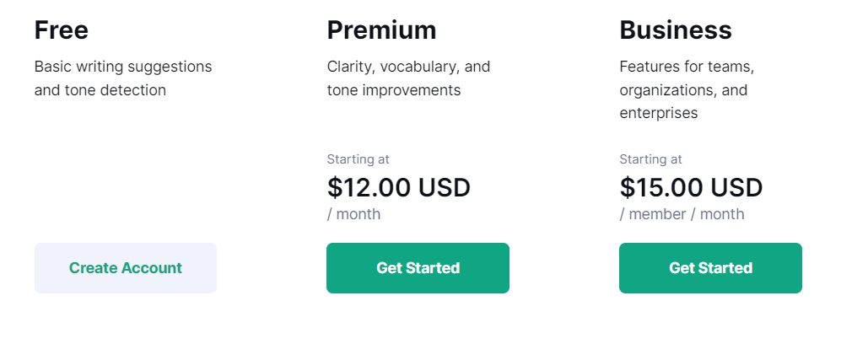Click the word 'enterprises' in Business description

(x=659, y=113)
